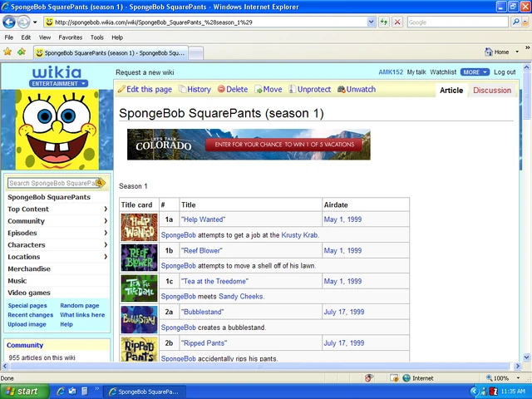Click the search magnifier icon

(x=516, y=22)
